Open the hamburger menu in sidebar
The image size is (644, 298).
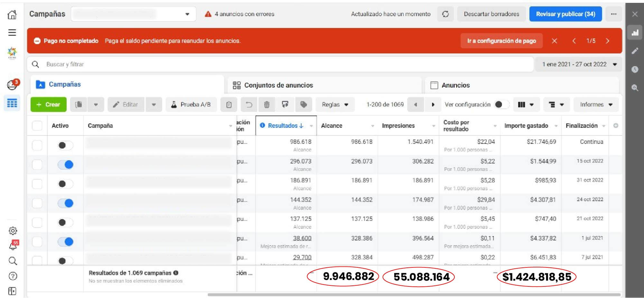(x=12, y=33)
